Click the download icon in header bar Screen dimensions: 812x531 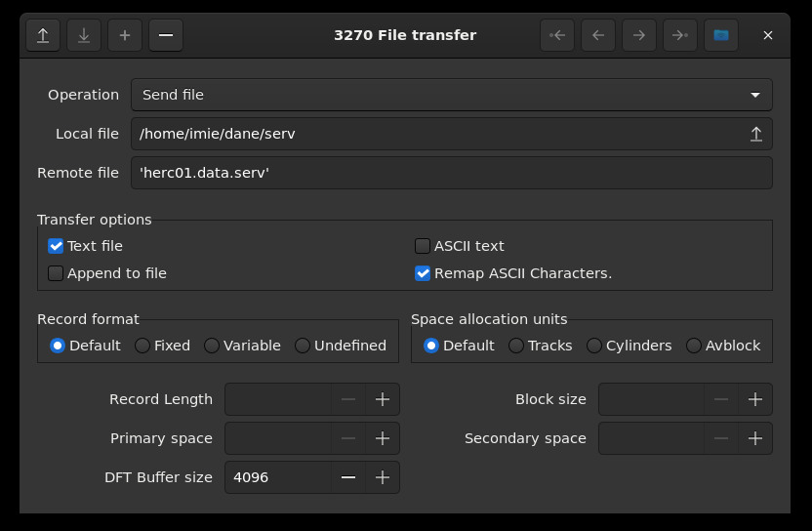click(84, 35)
